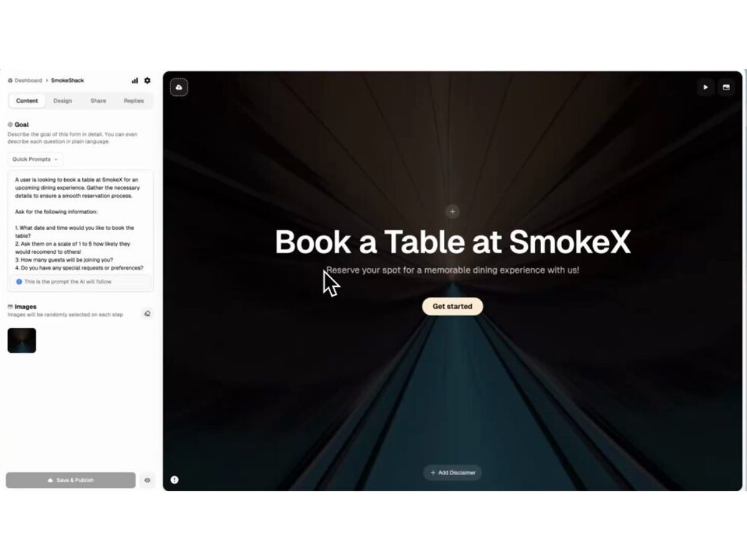This screenshot has width=747, height=560.
Task: Open the Quick Prompts dropdown
Action: 35,159
